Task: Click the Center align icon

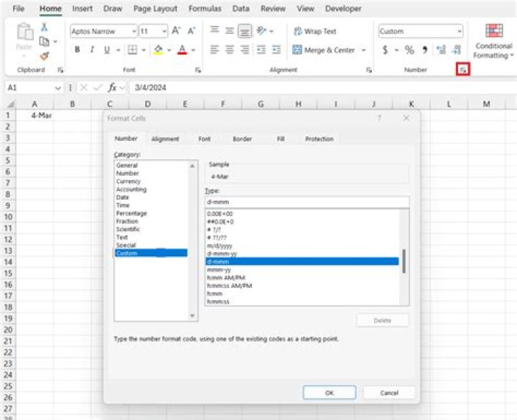Action: [230, 50]
